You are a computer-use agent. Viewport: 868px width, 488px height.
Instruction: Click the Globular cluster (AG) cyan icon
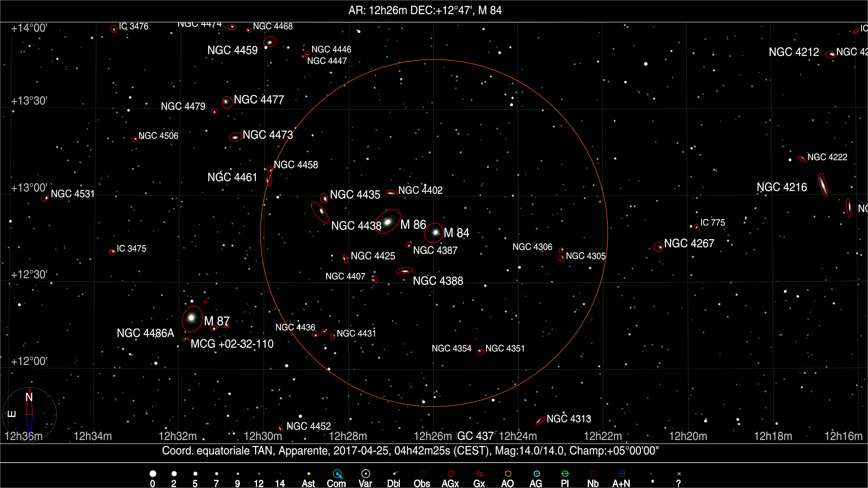(536, 474)
